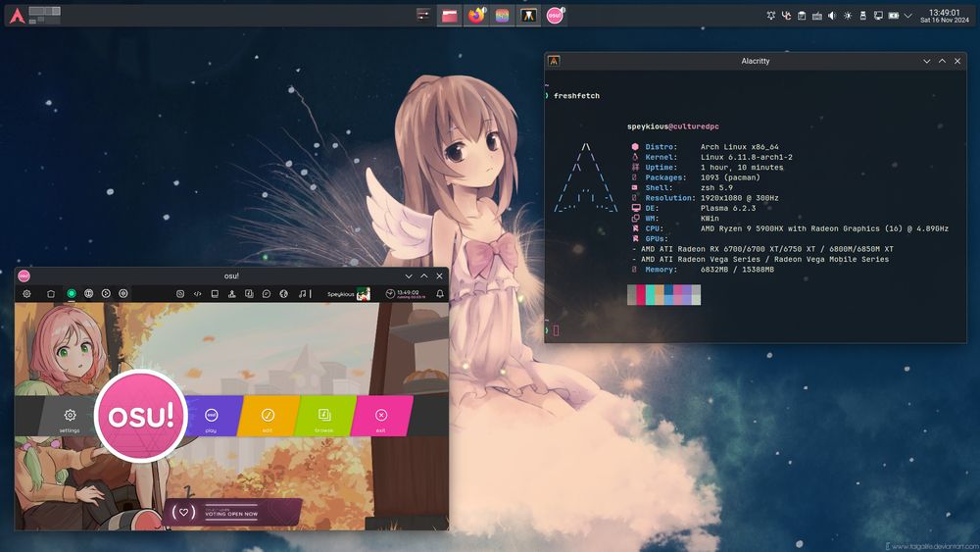The width and height of the screenshot is (980, 552).
Task: Open the wiki code-bracket icon in osu!
Action: point(198,293)
